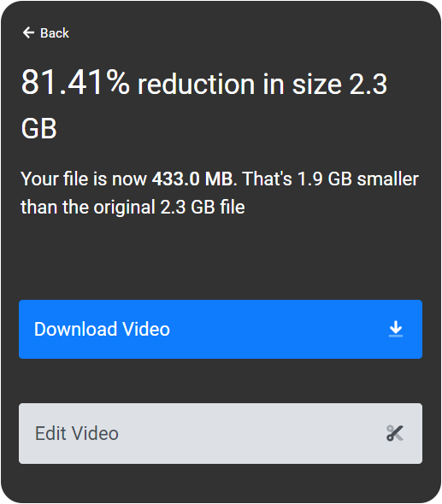
Task: Click the gray Edit Video button
Action: click(x=221, y=433)
